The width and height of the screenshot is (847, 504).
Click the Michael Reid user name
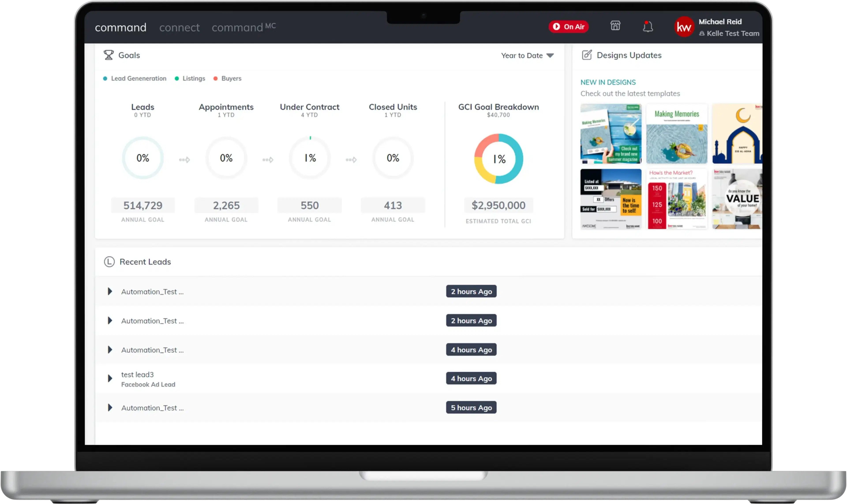click(x=720, y=22)
